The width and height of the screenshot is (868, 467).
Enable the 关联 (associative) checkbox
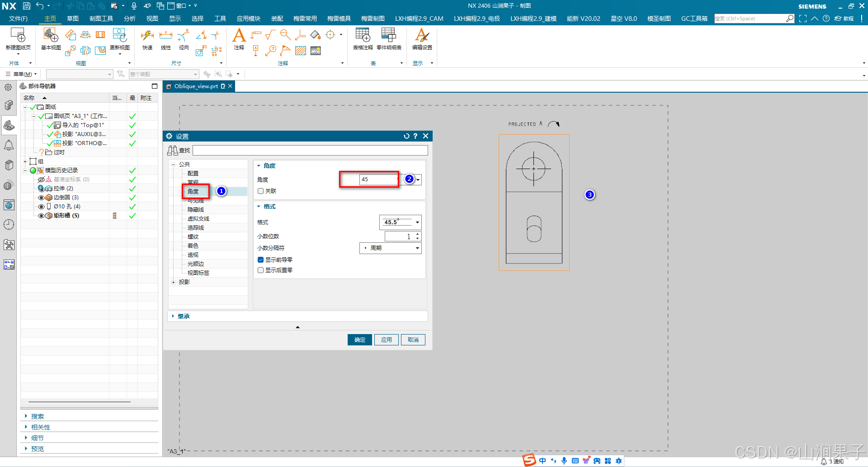tap(260, 191)
